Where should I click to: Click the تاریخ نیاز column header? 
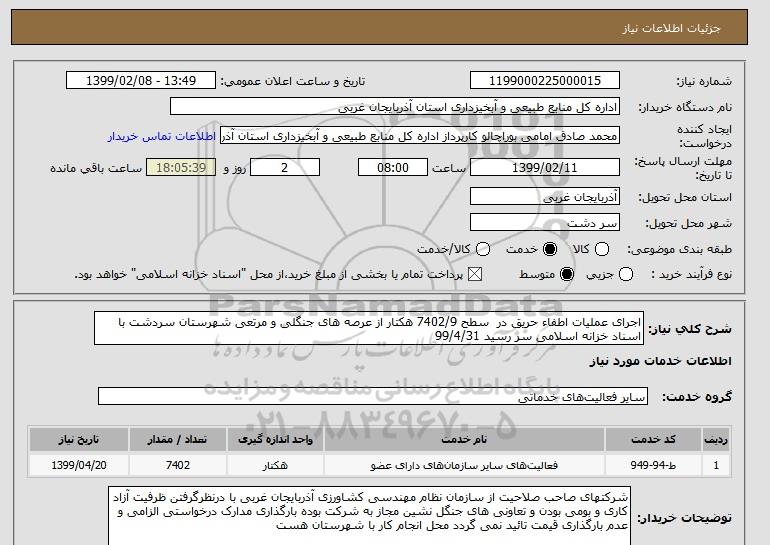(x=79, y=439)
